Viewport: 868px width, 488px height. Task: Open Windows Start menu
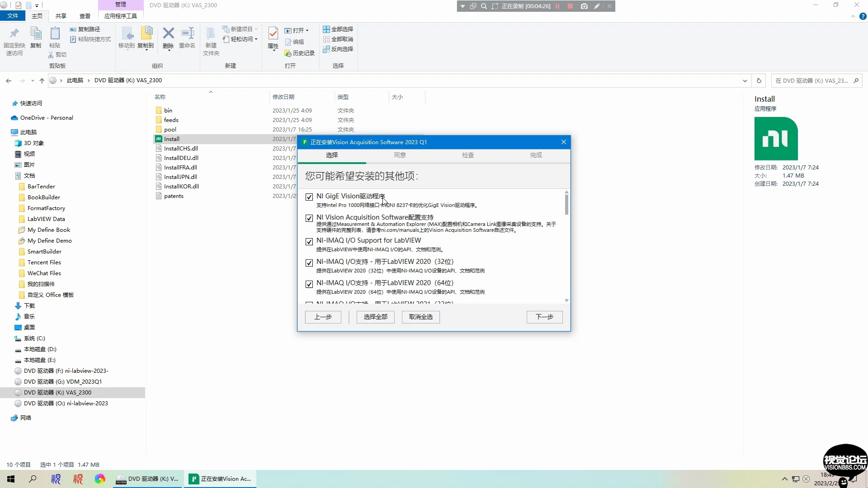(11, 479)
